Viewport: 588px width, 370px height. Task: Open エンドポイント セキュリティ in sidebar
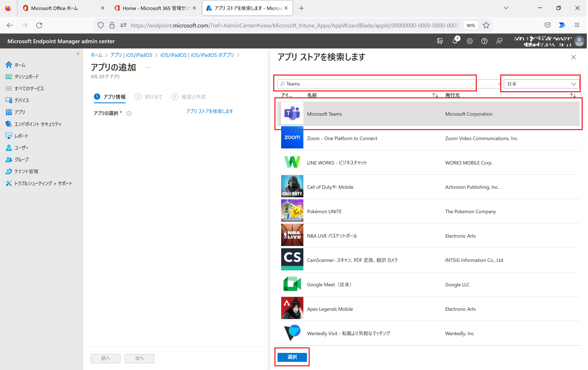click(x=38, y=124)
